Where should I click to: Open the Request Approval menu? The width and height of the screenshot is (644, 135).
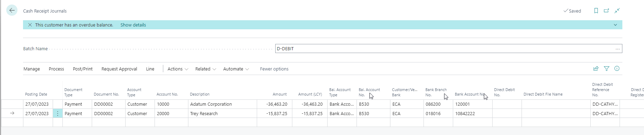(x=119, y=69)
